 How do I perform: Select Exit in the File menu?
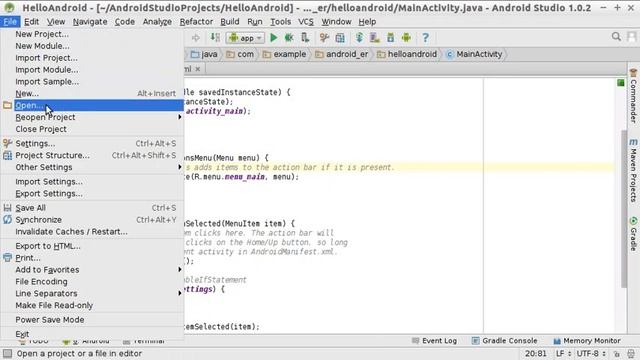(92, 334)
